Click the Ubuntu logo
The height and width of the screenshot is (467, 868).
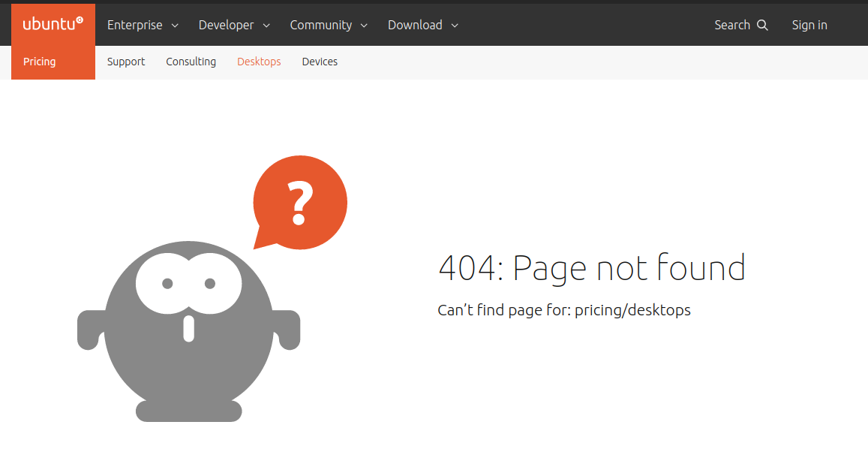(x=53, y=23)
